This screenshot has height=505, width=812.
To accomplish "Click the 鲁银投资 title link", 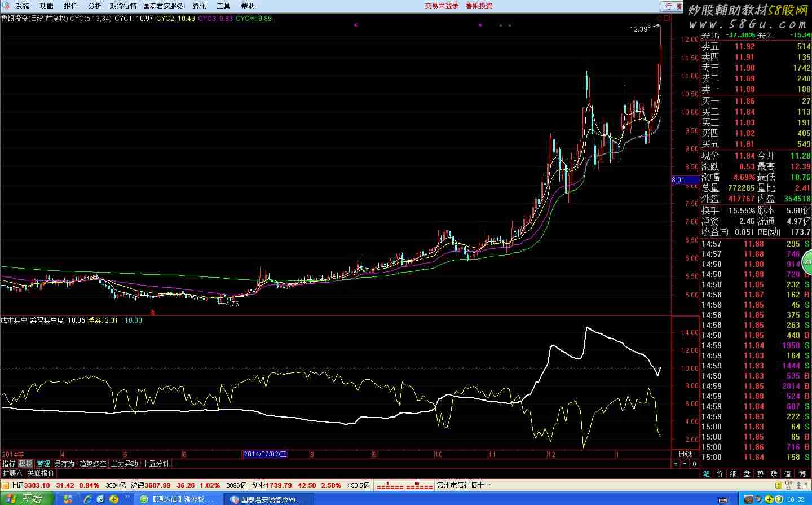I will click(479, 6).
